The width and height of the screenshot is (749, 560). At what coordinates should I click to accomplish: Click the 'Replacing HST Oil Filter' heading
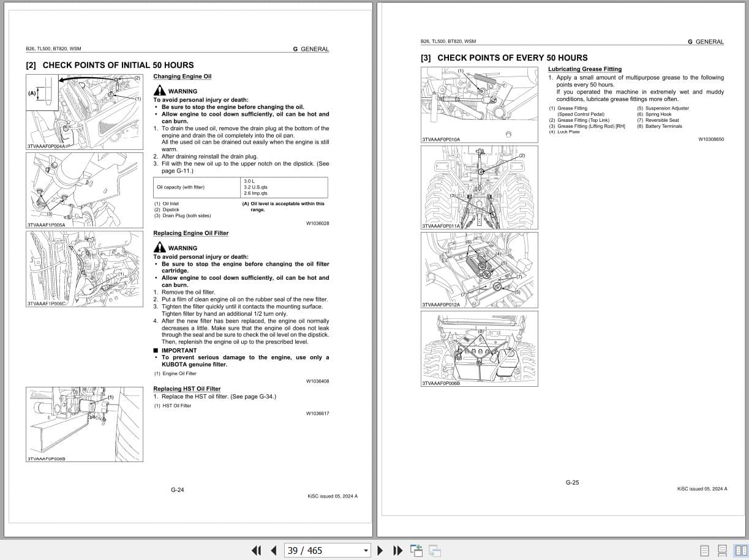click(187, 389)
